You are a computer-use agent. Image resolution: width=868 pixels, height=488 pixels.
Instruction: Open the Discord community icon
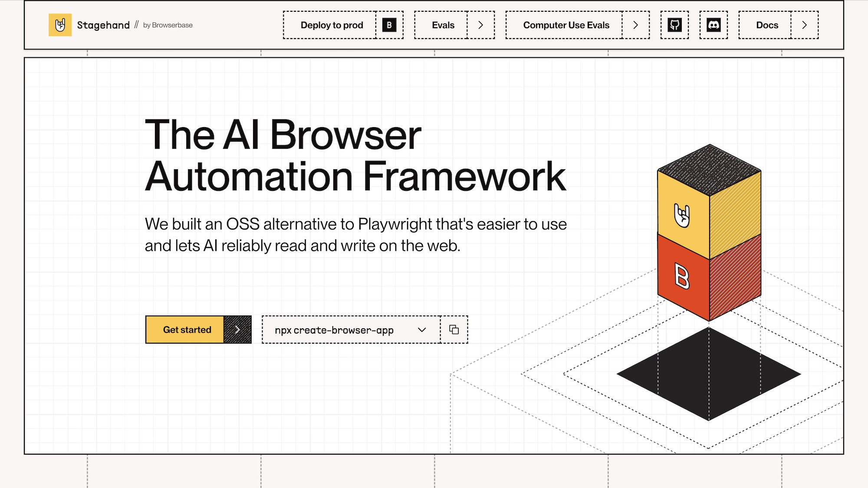point(713,25)
